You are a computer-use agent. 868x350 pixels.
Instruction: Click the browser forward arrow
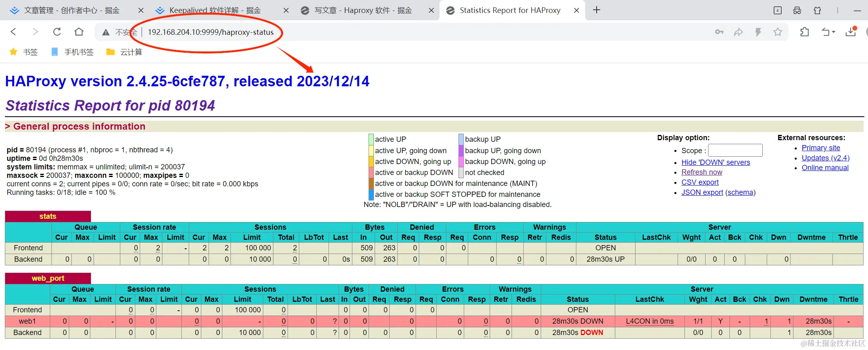pos(35,32)
